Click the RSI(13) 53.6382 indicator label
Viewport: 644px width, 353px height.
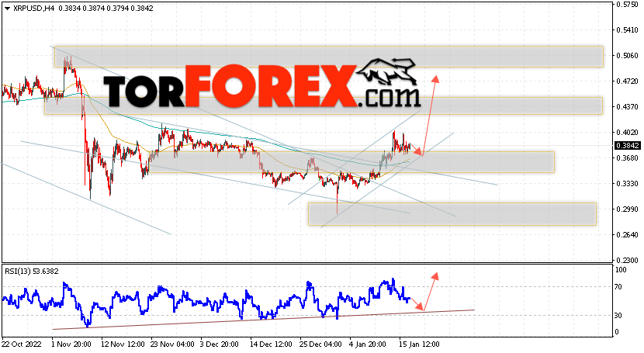click(32, 272)
